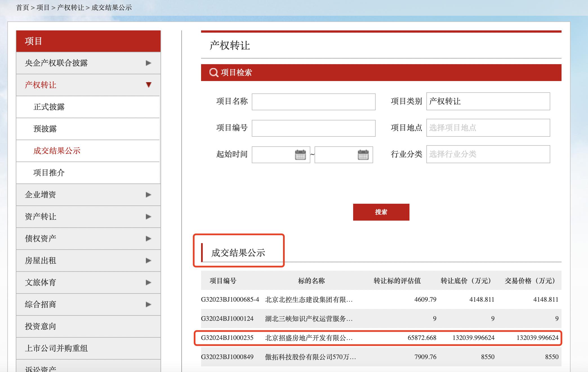Viewport: 588px width, 372px height.
Task: Open the 项目类别 dropdown
Action: pos(488,101)
